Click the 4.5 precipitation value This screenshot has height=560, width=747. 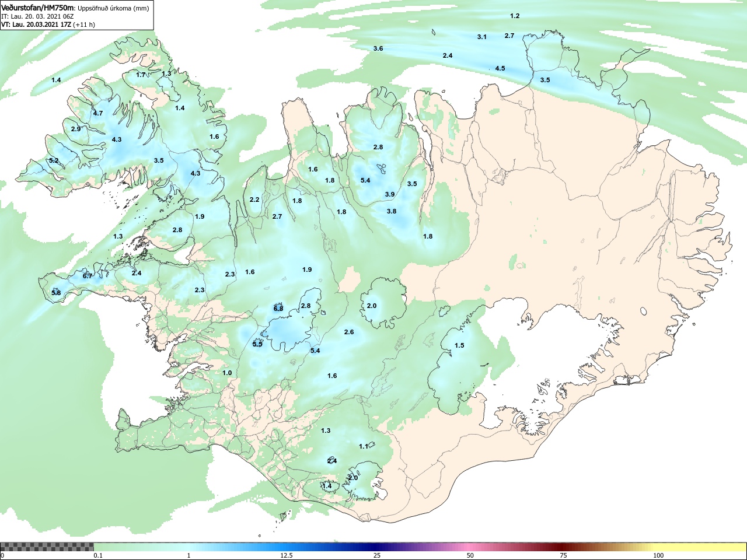point(500,68)
